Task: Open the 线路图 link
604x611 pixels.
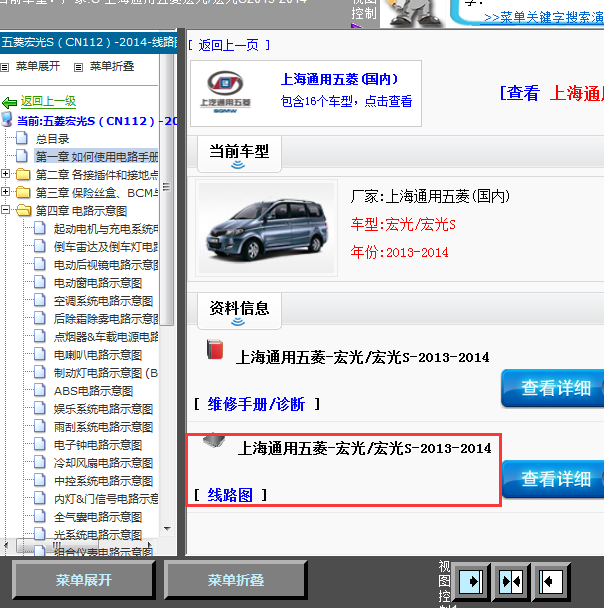Action: [x=230, y=495]
